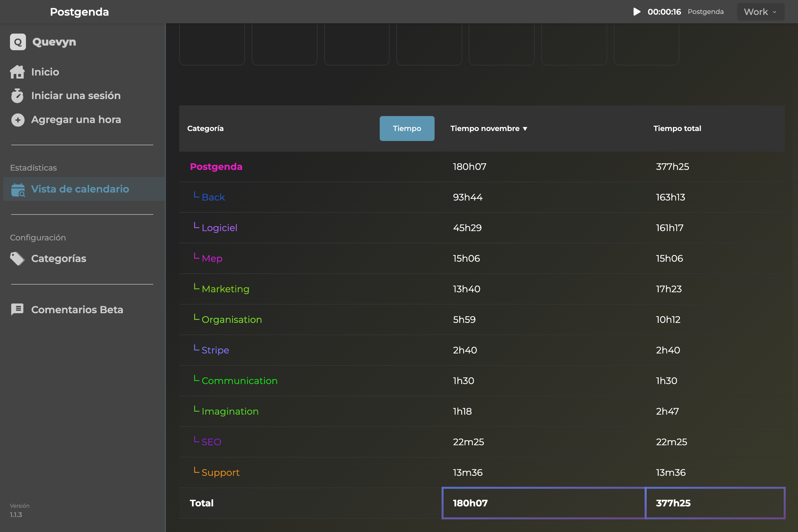Select the Stripe subcategory

(215, 350)
